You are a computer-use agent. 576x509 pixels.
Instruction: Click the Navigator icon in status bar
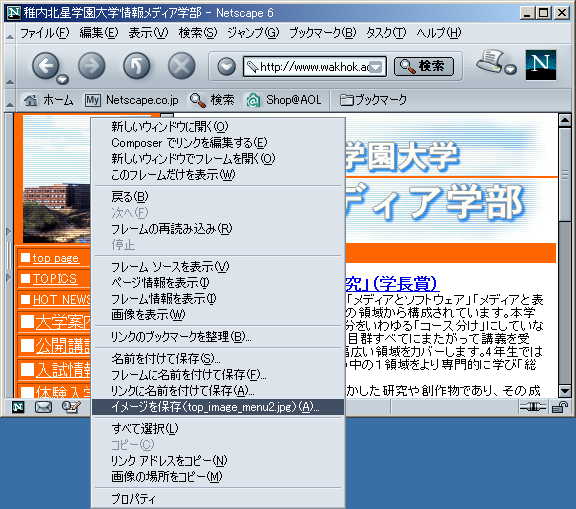[x=18, y=407]
